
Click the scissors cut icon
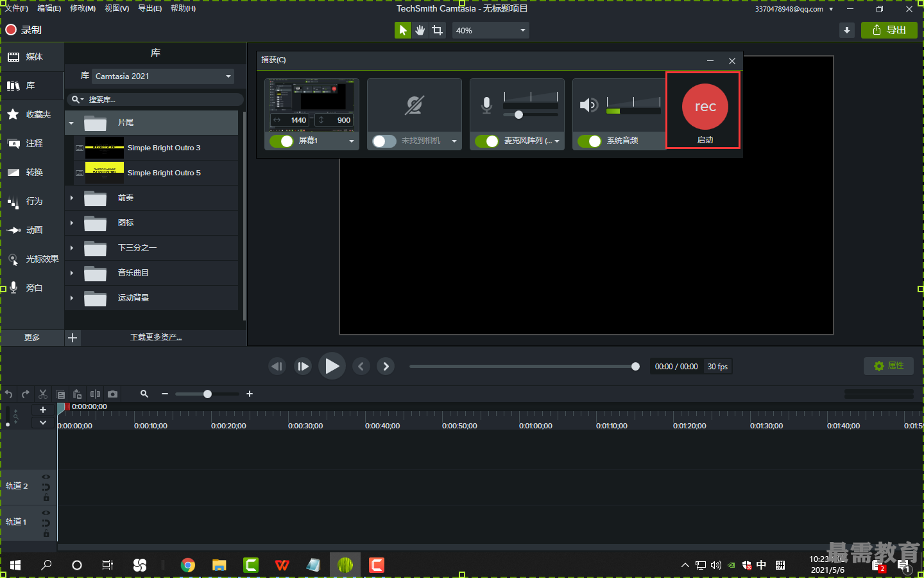(x=43, y=394)
